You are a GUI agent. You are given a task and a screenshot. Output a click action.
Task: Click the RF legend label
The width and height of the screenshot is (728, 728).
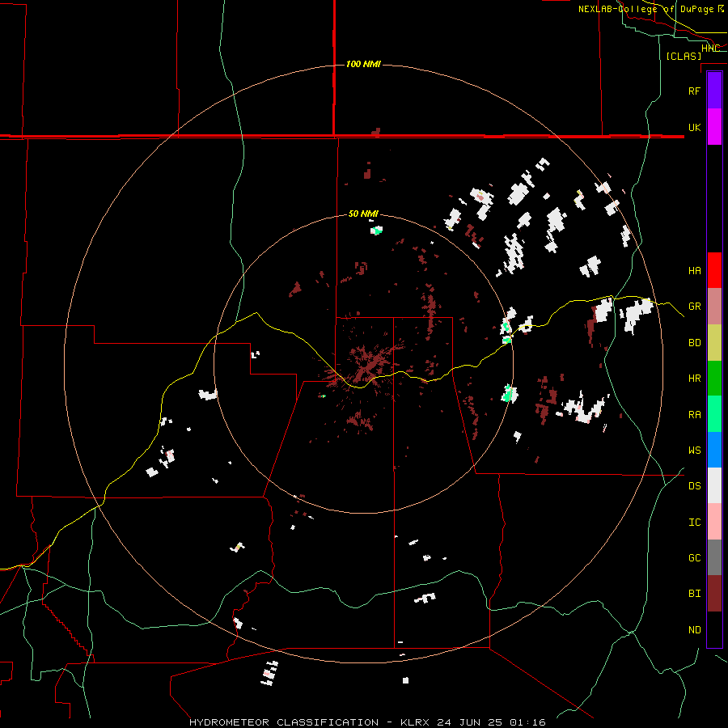coord(695,91)
